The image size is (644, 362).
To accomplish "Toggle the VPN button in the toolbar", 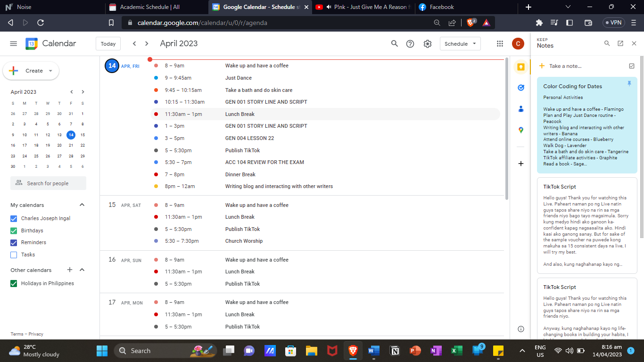I will pos(613,23).
